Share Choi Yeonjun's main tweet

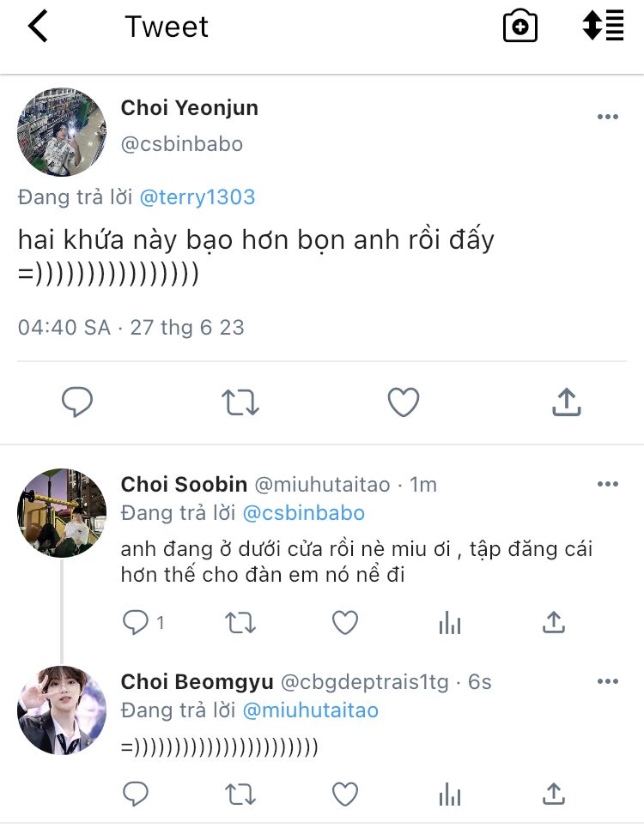566,402
